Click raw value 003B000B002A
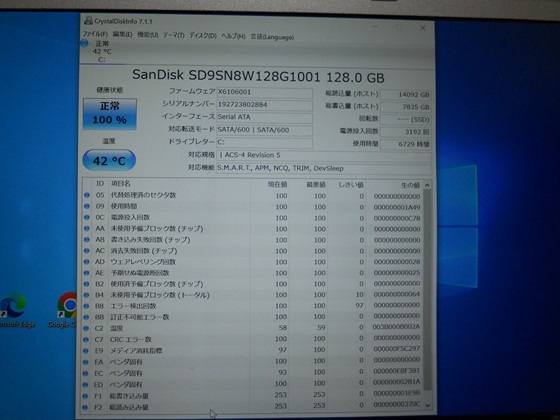 [x=396, y=326]
